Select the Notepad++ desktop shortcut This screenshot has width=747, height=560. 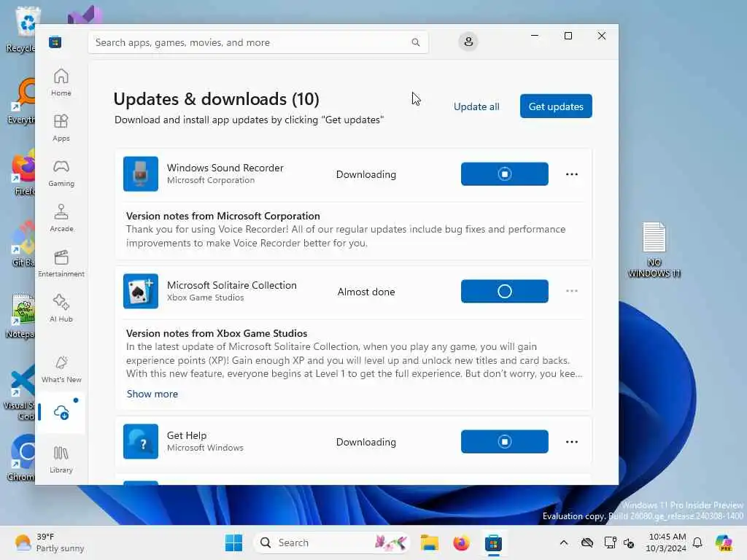pos(21,316)
